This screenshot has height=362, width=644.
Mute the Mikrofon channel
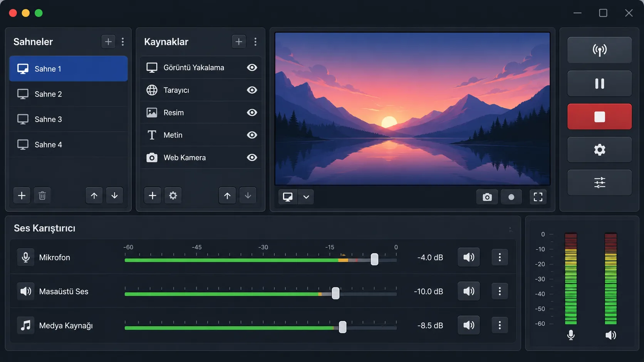pyautogui.click(x=469, y=257)
